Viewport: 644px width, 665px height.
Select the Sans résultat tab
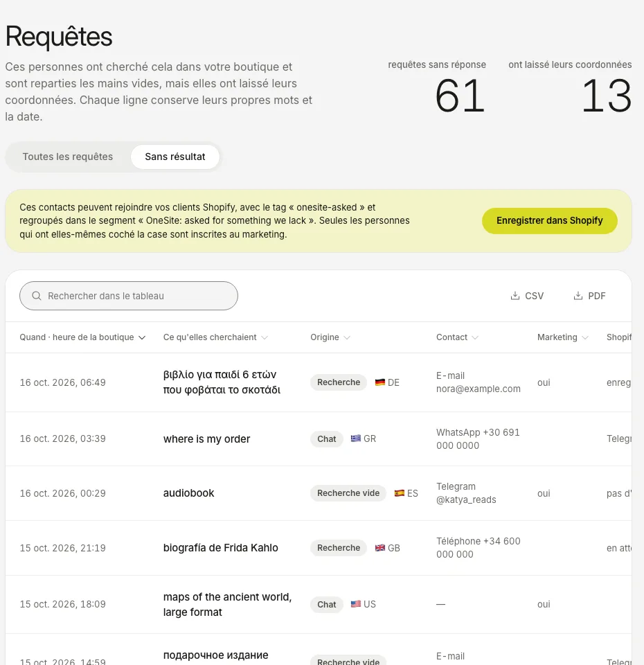pos(175,157)
